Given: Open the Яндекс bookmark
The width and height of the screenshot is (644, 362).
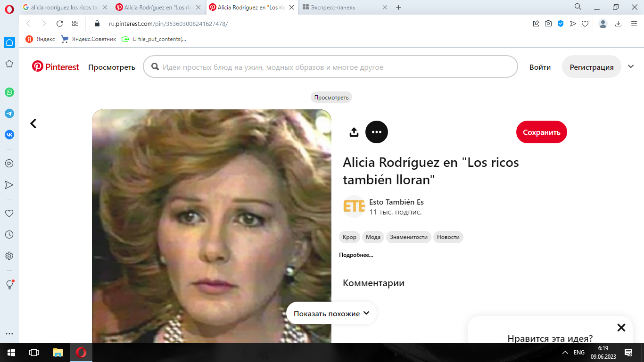Looking at the screenshot, I should [41, 39].
